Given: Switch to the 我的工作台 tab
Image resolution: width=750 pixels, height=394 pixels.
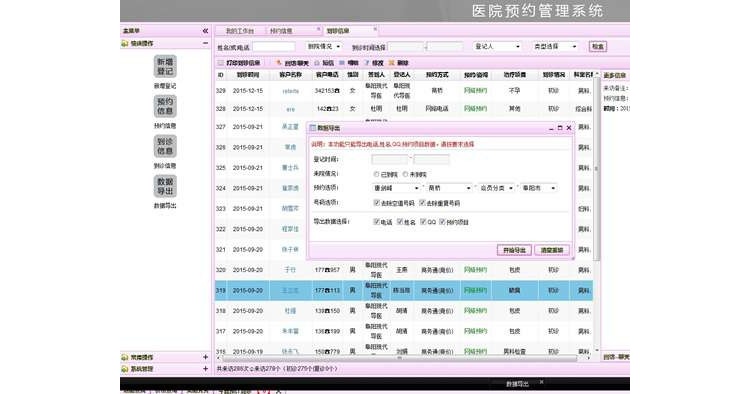Looking at the screenshot, I should pos(240,31).
